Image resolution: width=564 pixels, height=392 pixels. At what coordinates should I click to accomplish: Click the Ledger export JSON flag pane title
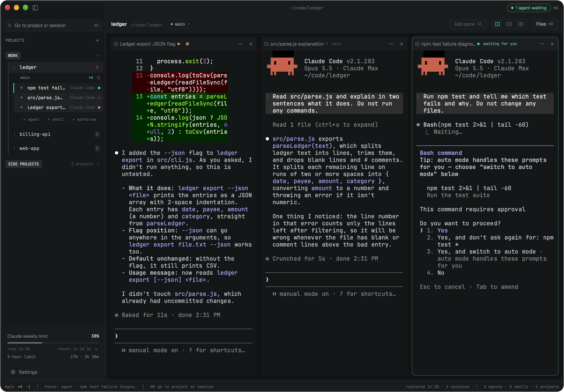coord(147,44)
